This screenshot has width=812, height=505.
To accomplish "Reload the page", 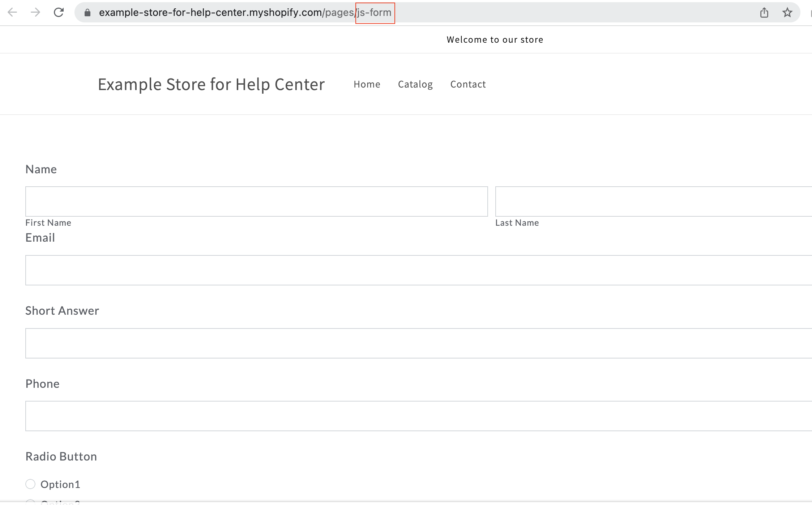I will click(x=59, y=12).
